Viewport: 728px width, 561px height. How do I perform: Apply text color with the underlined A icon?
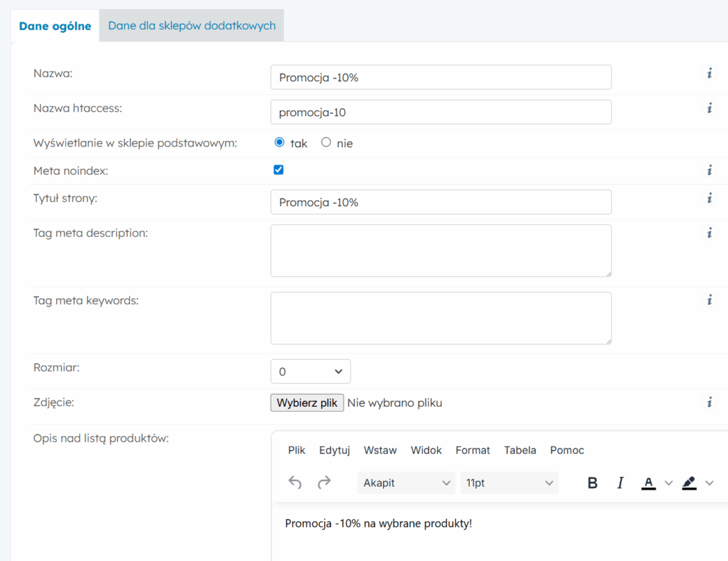(x=649, y=482)
